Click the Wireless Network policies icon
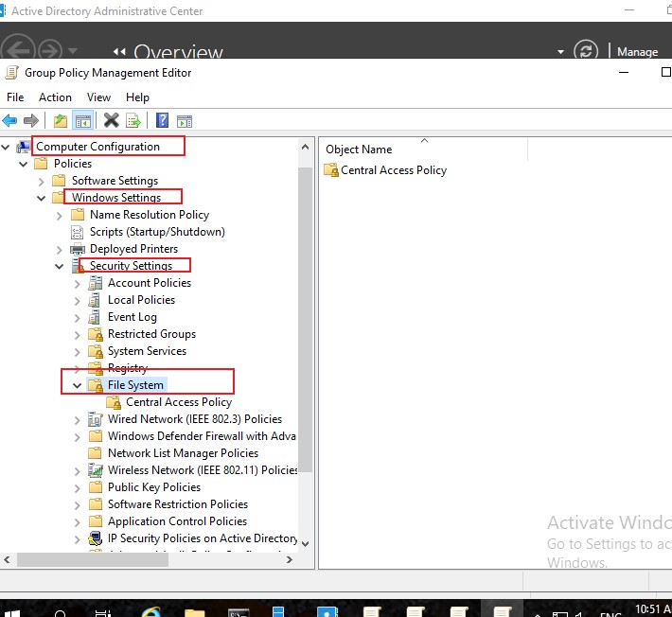Viewport: 672px width, 617px height. click(x=96, y=470)
